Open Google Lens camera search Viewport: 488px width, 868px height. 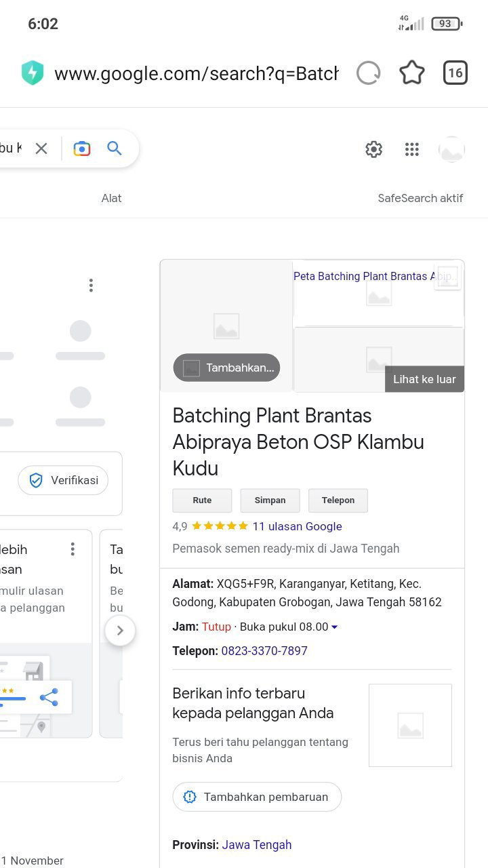82,149
